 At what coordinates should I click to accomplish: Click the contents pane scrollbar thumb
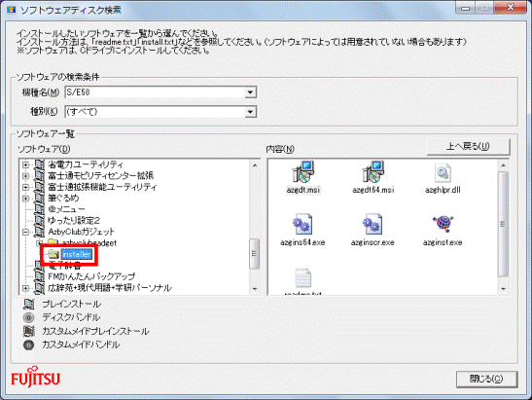coord(503,224)
